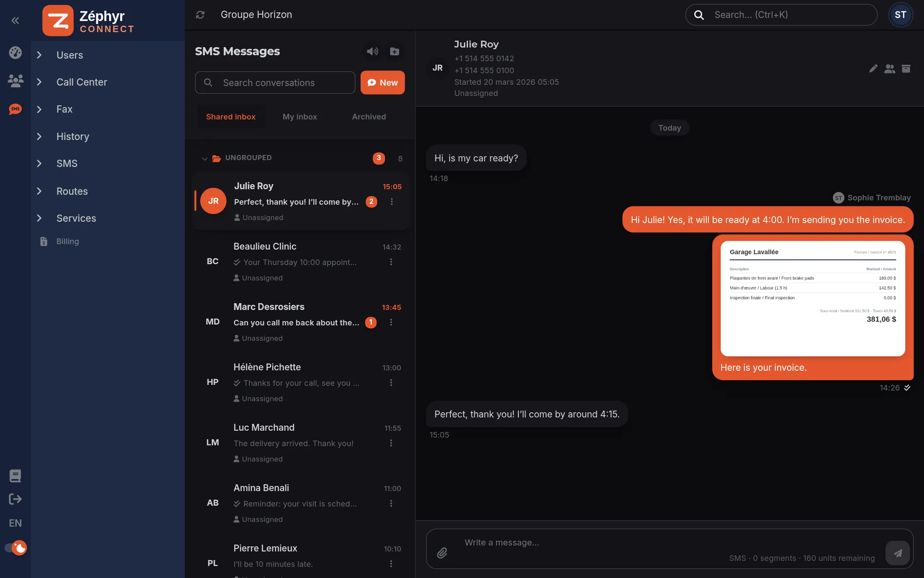Image resolution: width=924 pixels, height=578 pixels.
Task: Open the Archived tab
Action: tap(369, 116)
